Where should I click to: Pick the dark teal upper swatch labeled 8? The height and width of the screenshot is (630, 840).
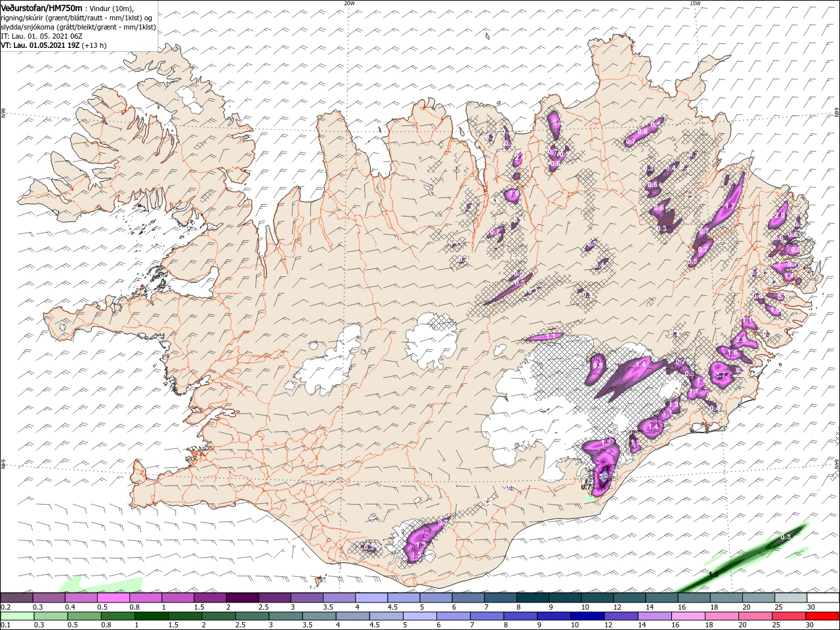pyautogui.click(x=532, y=598)
